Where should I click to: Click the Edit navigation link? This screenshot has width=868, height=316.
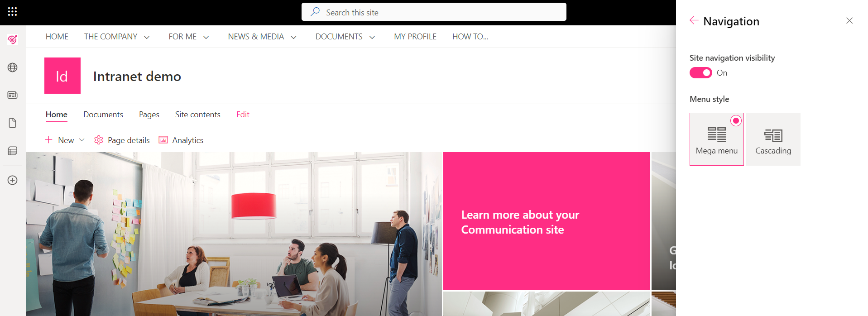(x=243, y=115)
